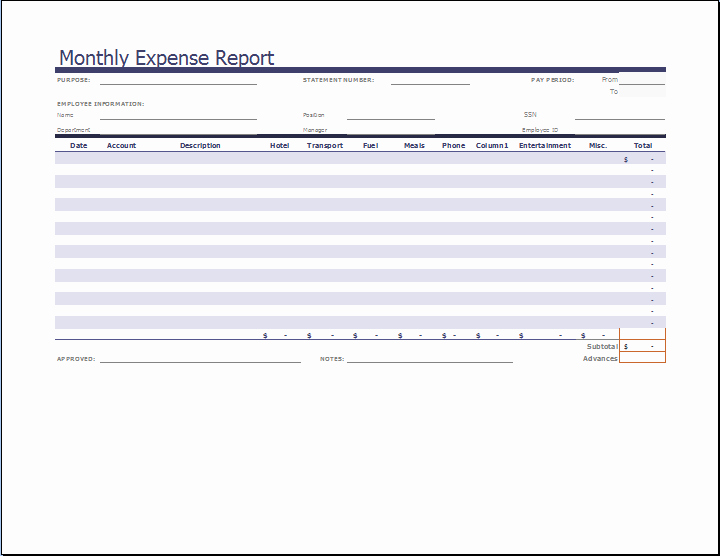Select the Total column header
The width and height of the screenshot is (720, 556).
[642, 146]
